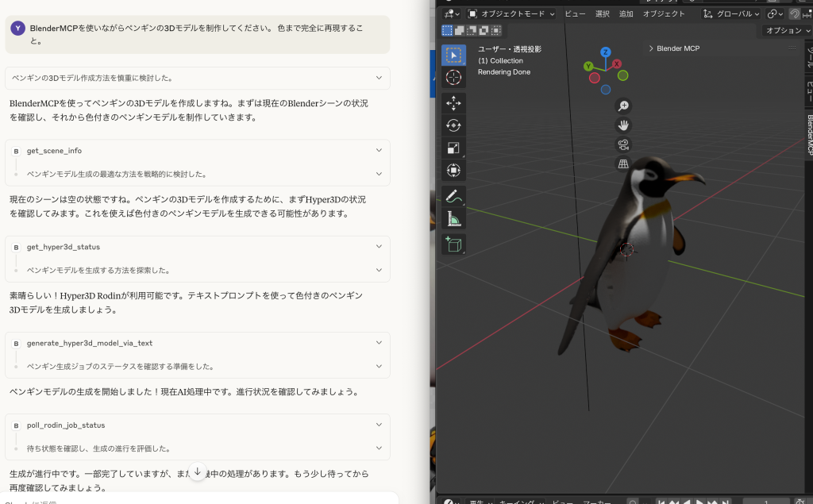The width and height of the screenshot is (813, 504).
Task: Switch perspective/orthographic grid toggle
Action: (x=623, y=164)
